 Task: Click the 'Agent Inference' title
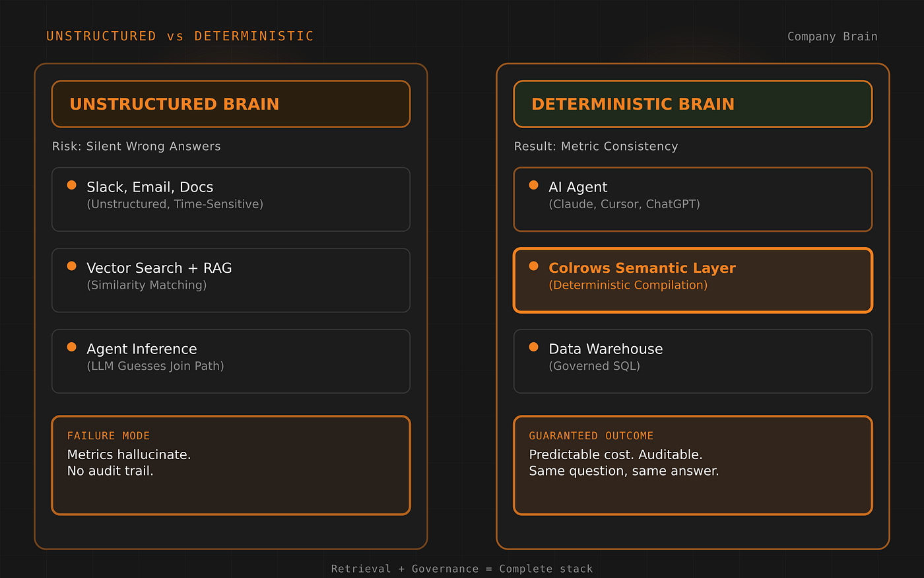click(x=142, y=349)
